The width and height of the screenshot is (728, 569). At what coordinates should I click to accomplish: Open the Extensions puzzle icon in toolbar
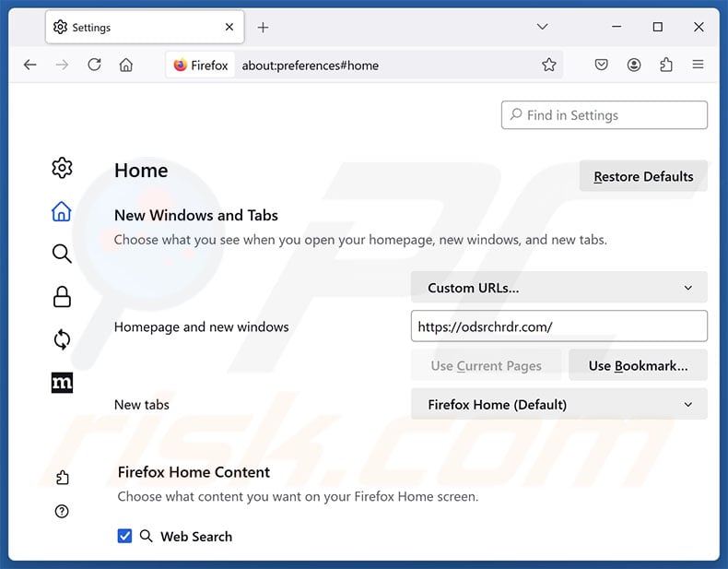pyautogui.click(x=666, y=65)
